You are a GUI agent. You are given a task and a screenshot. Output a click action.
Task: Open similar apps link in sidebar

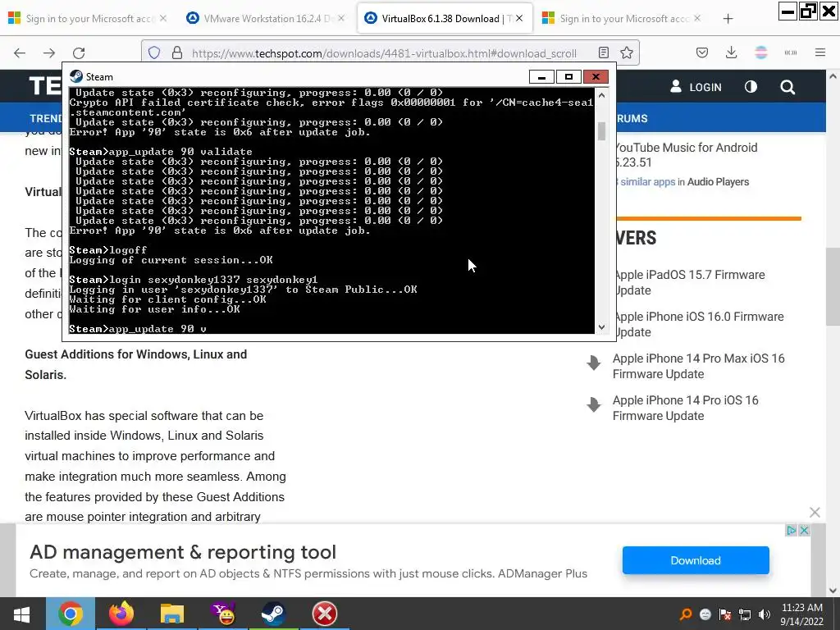(646, 181)
